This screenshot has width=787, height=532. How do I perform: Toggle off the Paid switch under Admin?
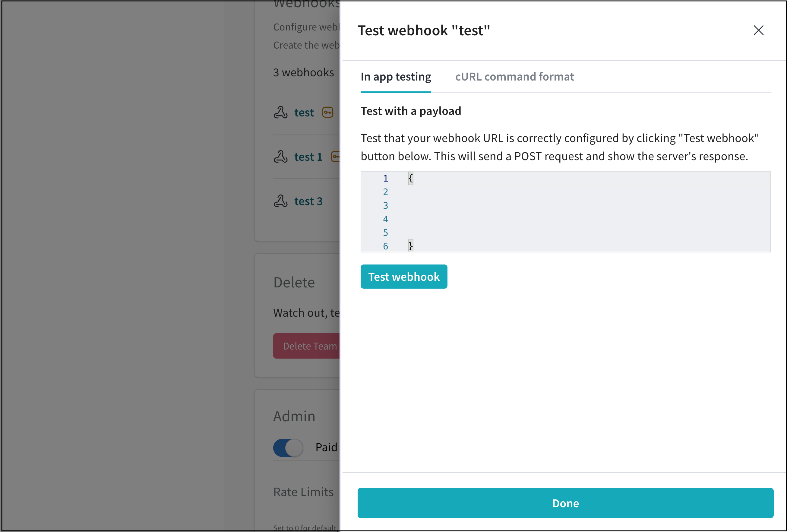288,448
